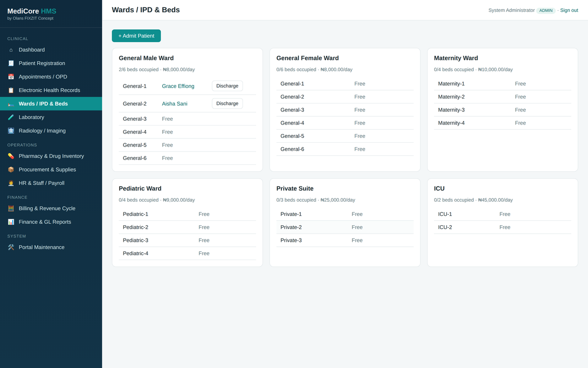Click the ADMIN role badge
588x368 pixels.
click(546, 10)
